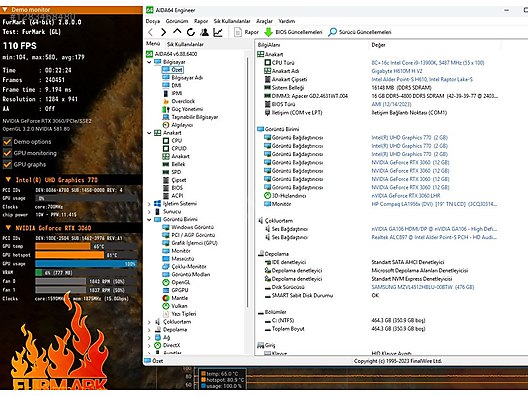Go back with the left arrow toolbar icon
This screenshot has height=396, width=528.
click(x=151, y=32)
